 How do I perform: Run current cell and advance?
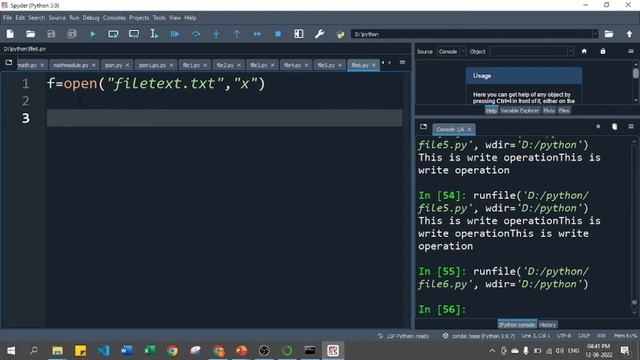pos(134,34)
